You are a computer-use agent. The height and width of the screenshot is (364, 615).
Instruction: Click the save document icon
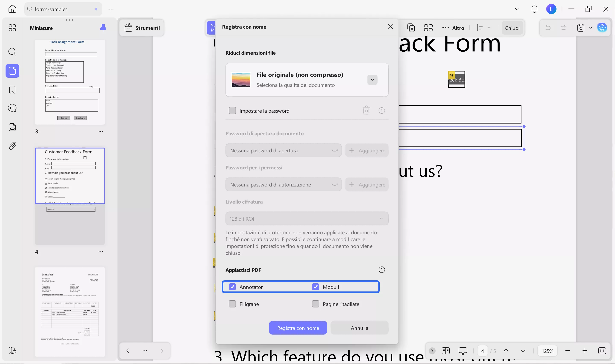pyautogui.click(x=581, y=28)
